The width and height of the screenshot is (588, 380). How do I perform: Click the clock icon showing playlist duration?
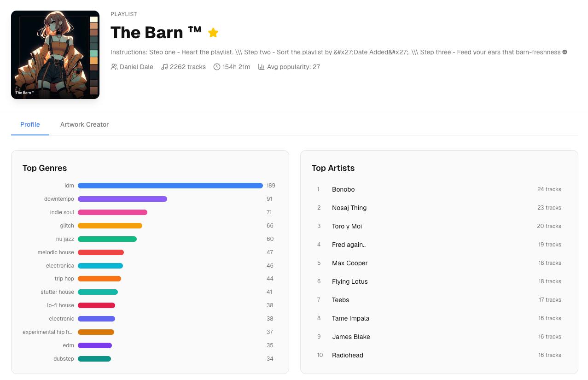coord(216,67)
